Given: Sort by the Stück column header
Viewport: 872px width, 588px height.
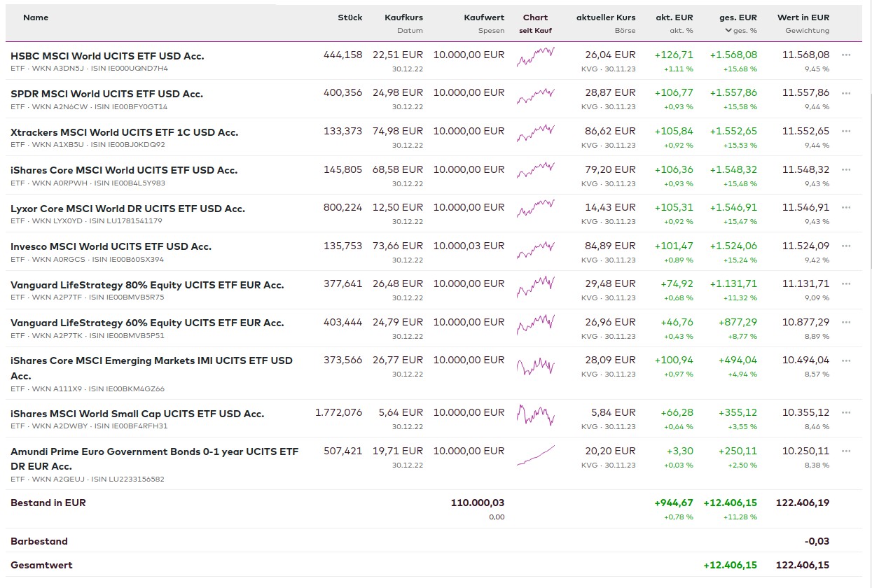Looking at the screenshot, I should point(350,17).
